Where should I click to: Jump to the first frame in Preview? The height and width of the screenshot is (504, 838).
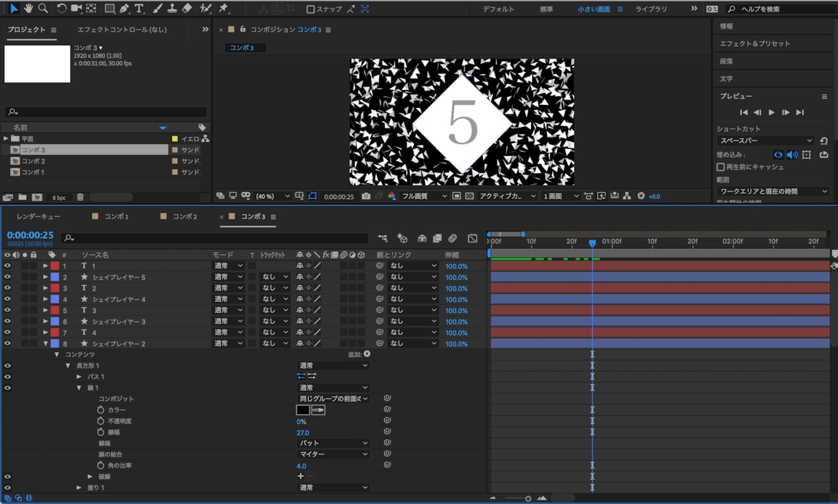tap(743, 113)
